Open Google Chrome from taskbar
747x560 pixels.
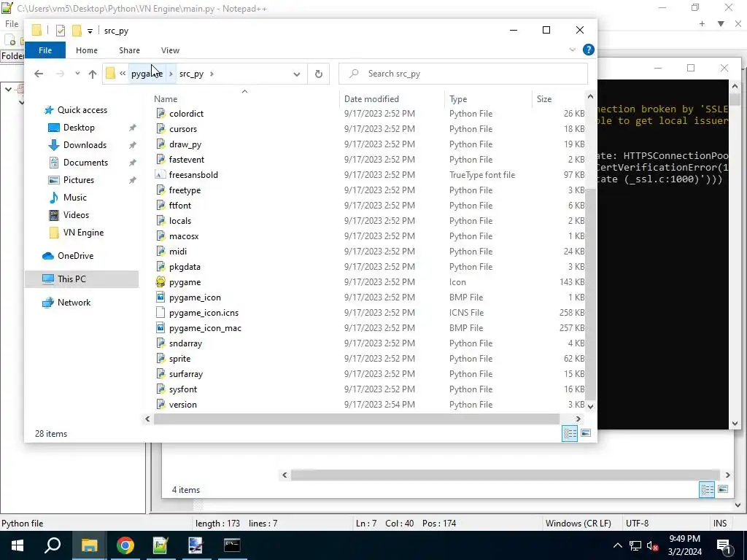coord(125,545)
